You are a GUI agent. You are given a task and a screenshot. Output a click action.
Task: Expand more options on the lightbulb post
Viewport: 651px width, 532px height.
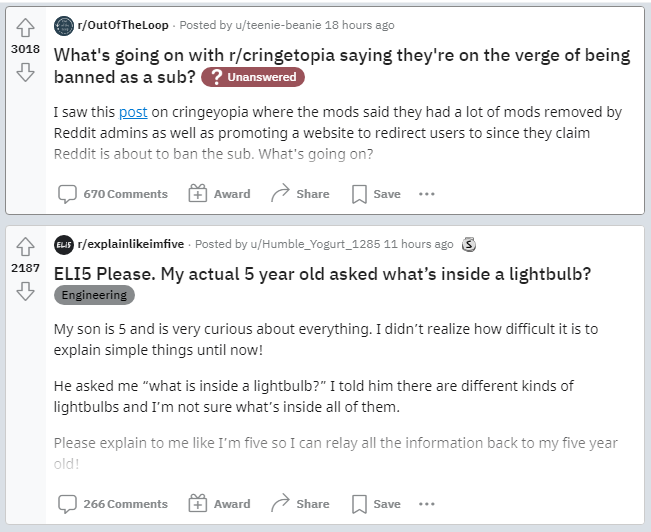(427, 504)
